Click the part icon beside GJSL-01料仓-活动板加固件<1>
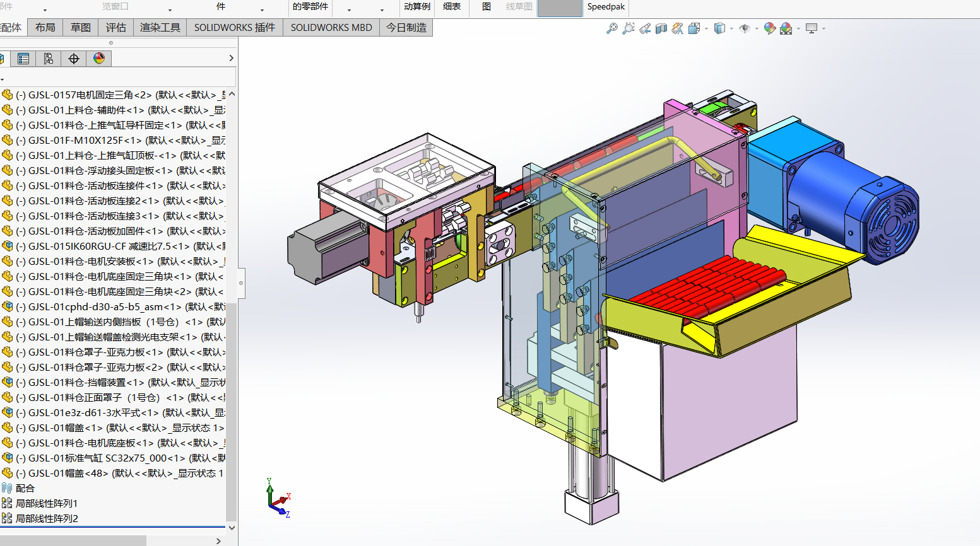Screen dimensions: 980x546 pos(8,231)
